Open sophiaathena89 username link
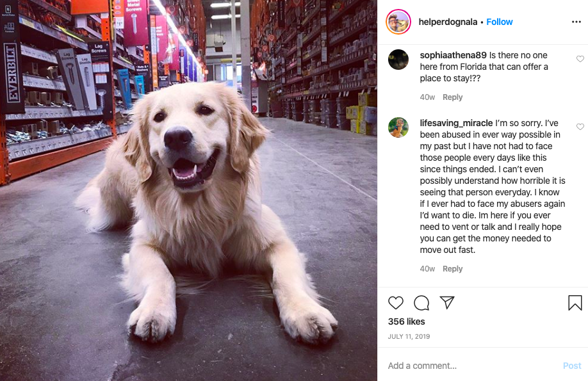The height and width of the screenshot is (381, 588). pyautogui.click(x=453, y=55)
